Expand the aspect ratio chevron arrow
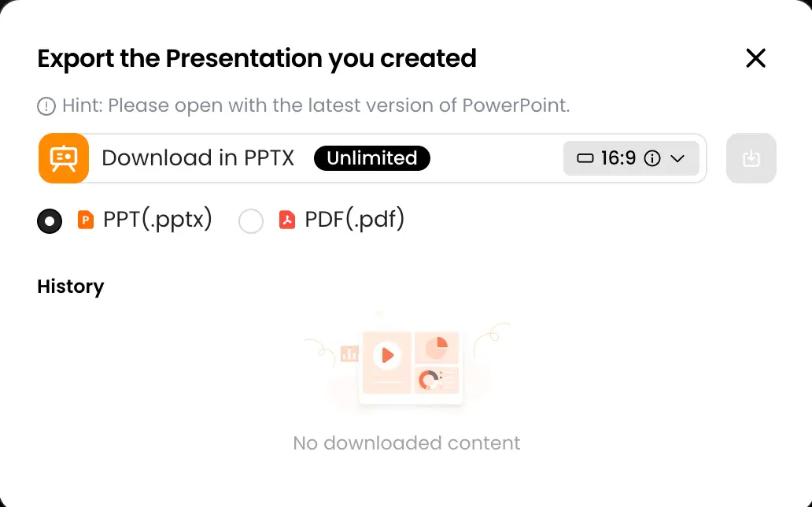The image size is (812, 507). tap(677, 158)
